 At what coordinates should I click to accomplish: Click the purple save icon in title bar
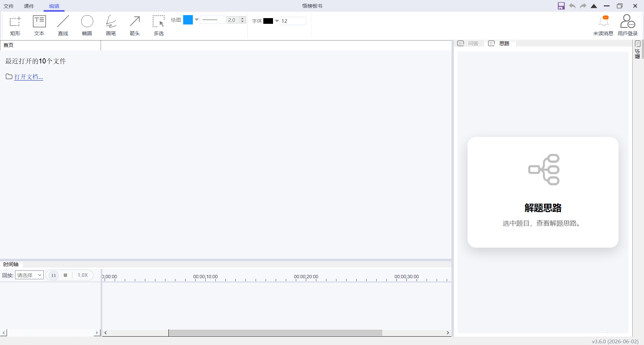(x=561, y=6)
